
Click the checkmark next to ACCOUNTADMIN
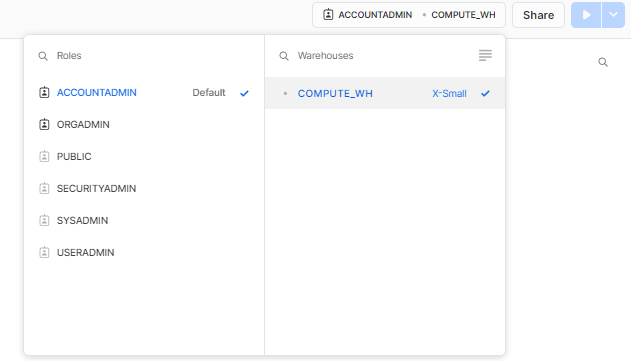click(x=244, y=93)
